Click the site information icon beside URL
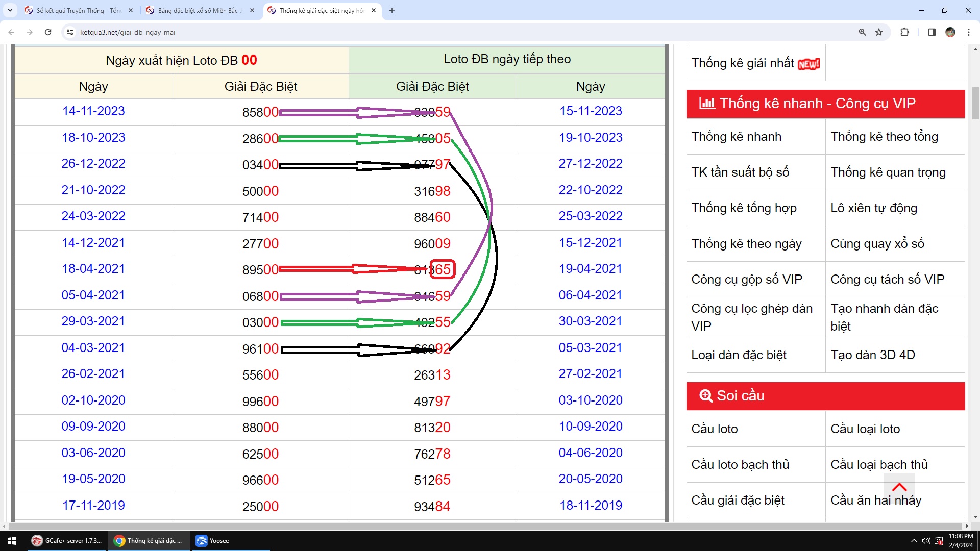Screen dimensions: 980x551 click(x=70, y=32)
